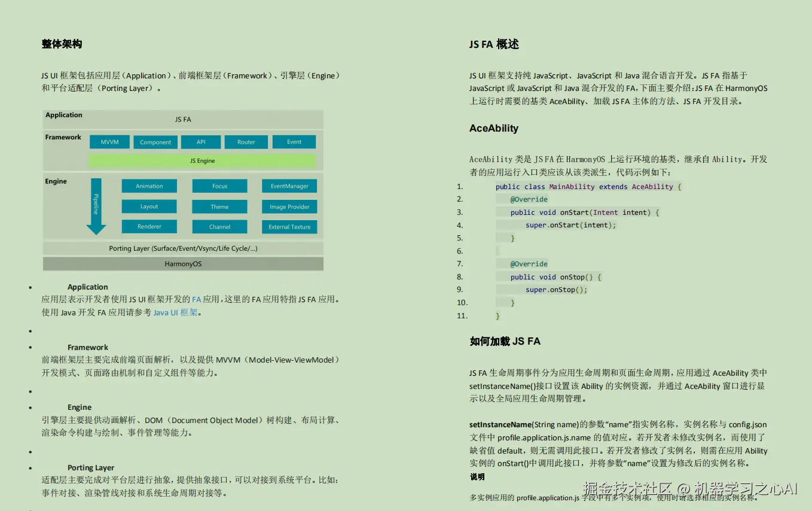Click the Event box in Framework row
Image resolution: width=812 pixels, height=511 pixels.
[294, 142]
